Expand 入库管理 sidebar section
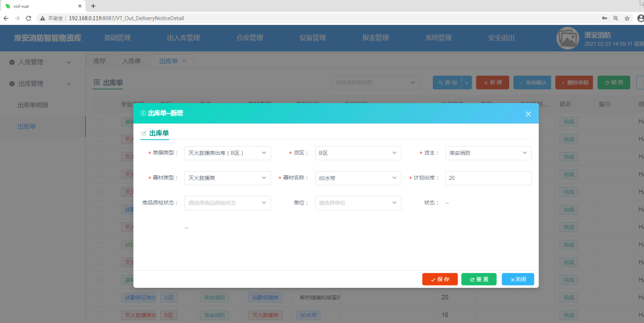 (x=43, y=63)
